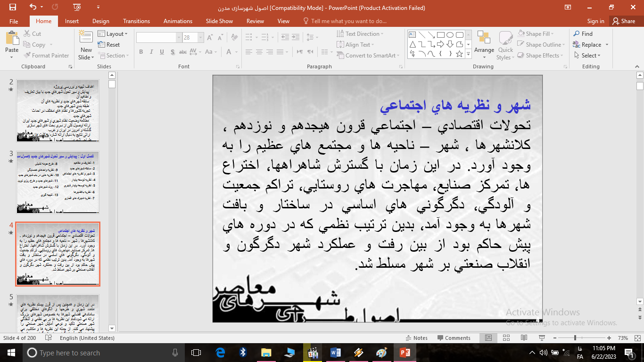Image resolution: width=644 pixels, height=362 pixels.
Task: Select slide 3 thumbnail
Action: click(58, 182)
